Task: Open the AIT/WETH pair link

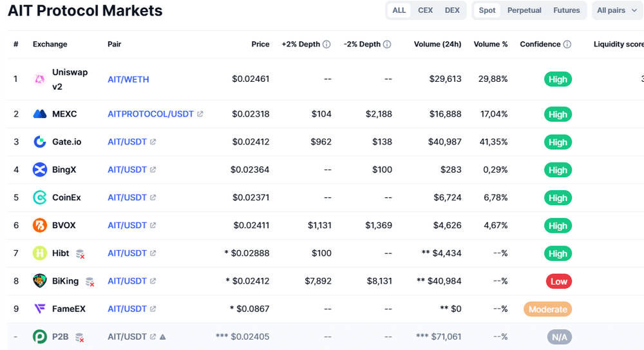Action: pos(128,79)
